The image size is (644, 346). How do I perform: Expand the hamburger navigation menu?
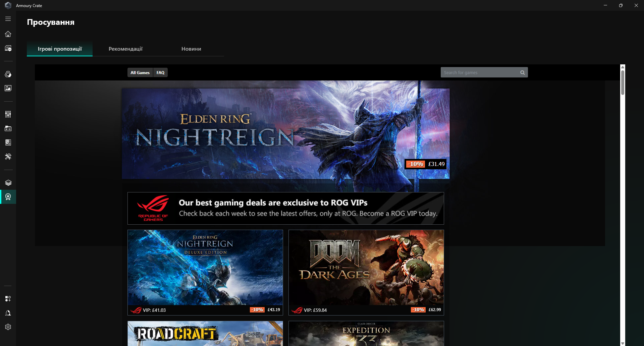click(x=8, y=19)
